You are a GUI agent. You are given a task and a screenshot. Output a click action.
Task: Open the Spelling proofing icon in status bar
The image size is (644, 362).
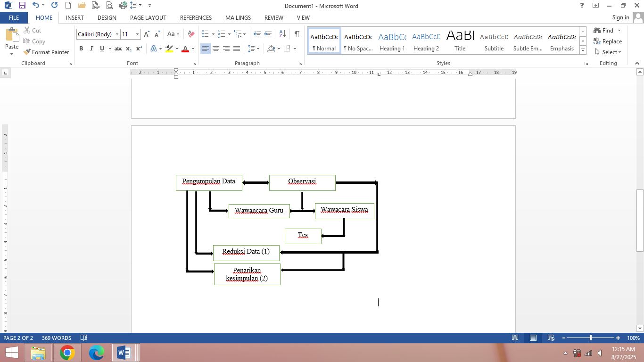click(x=84, y=338)
